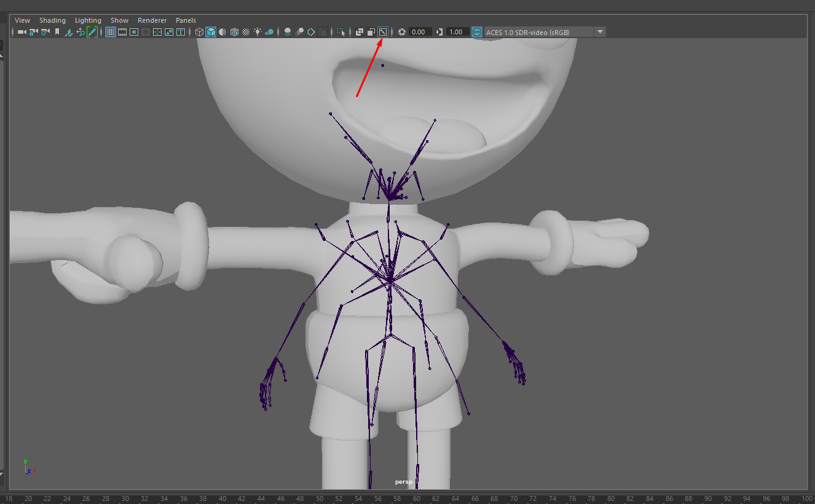The width and height of the screenshot is (815, 504).
Task: Click the exposure value field 0.00
Action: click(420, 32)
